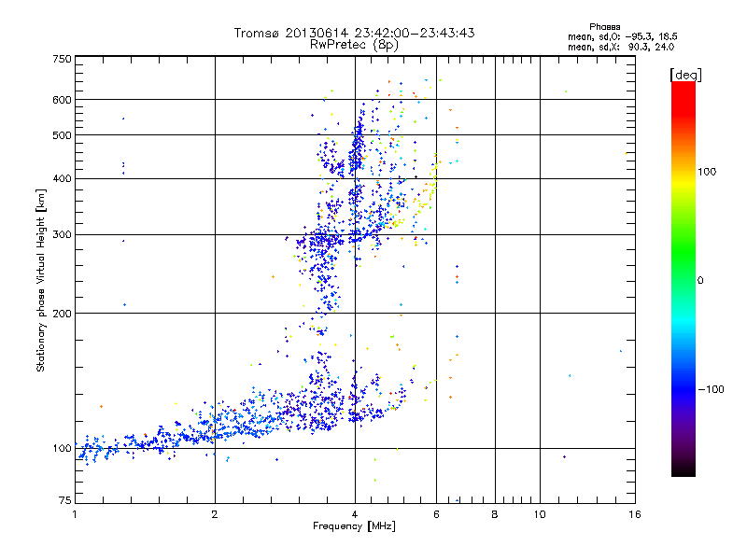Click the x-axis tick '2'
This screenshot has height=560, width=747.
coord(215,514)
